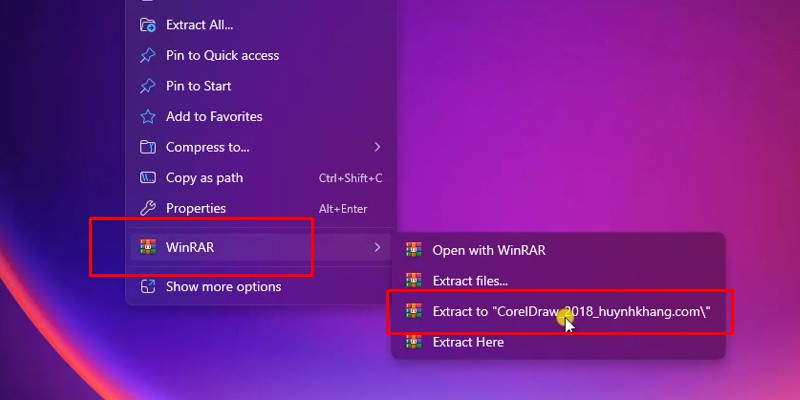Click the WinRAR icon beside Extract Here

coord(414,341)
